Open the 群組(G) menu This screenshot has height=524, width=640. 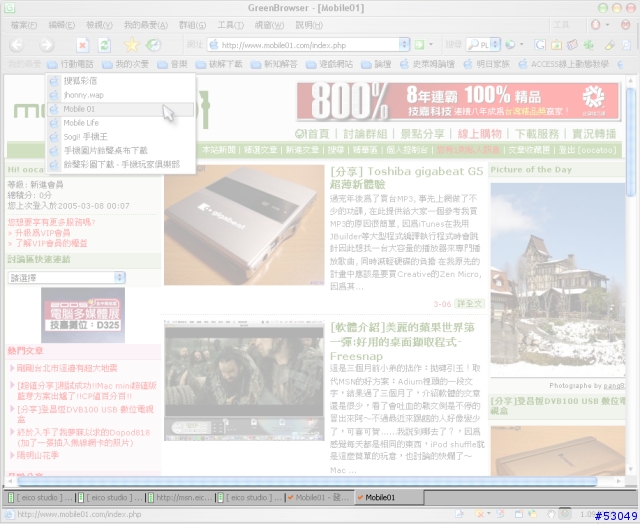point(192,25)
